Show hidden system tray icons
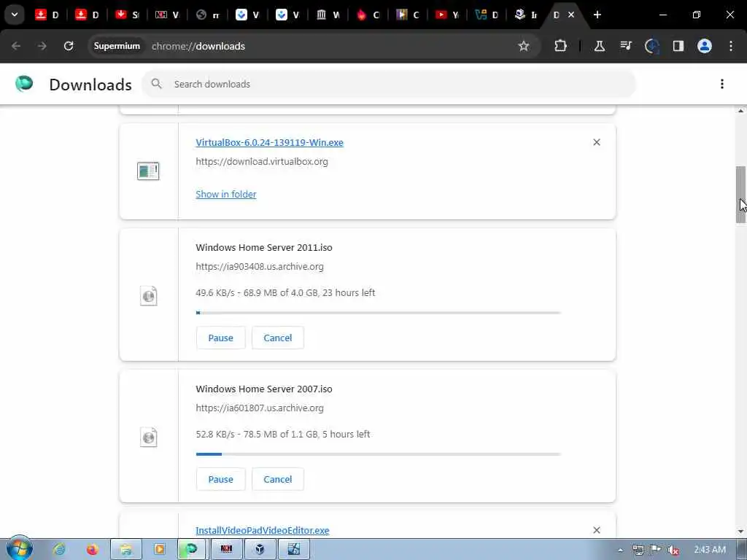The height and width of the screenshot is (560, 747). [620, 550]
